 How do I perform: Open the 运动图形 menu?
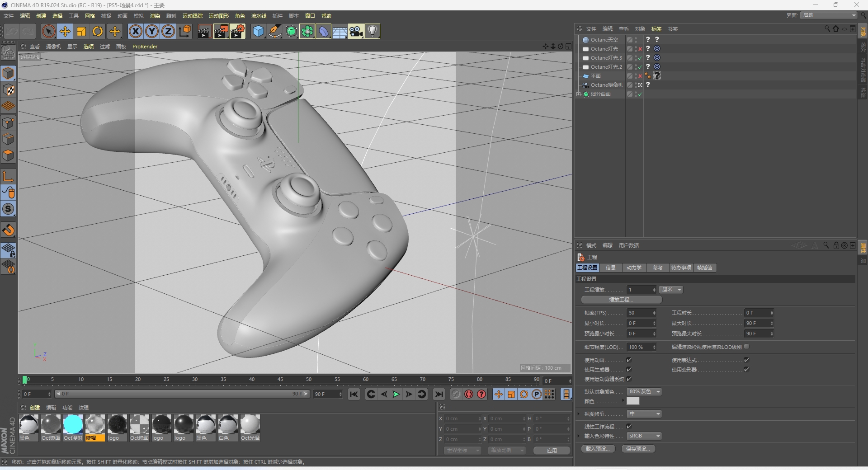click(x=219, y=16)
